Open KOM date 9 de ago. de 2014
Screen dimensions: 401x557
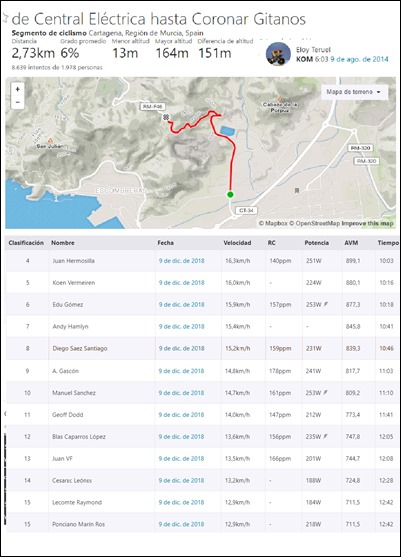coord(359,59)
